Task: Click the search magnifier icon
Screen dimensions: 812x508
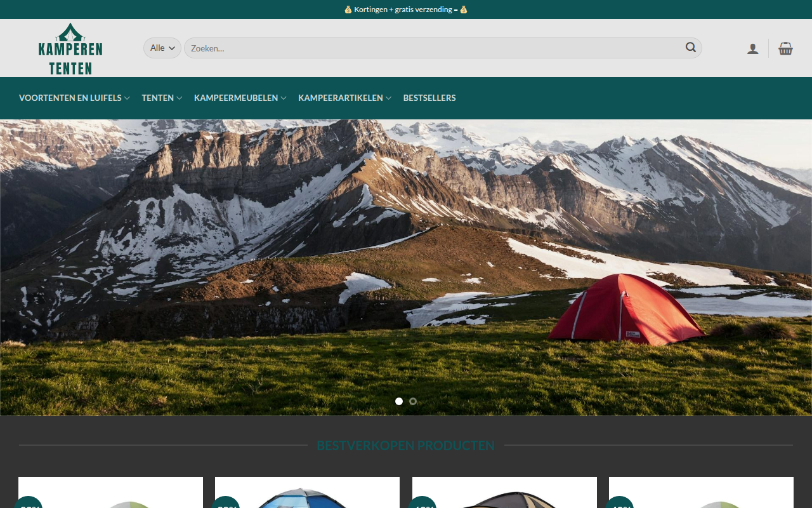Action: pos(691,48)
